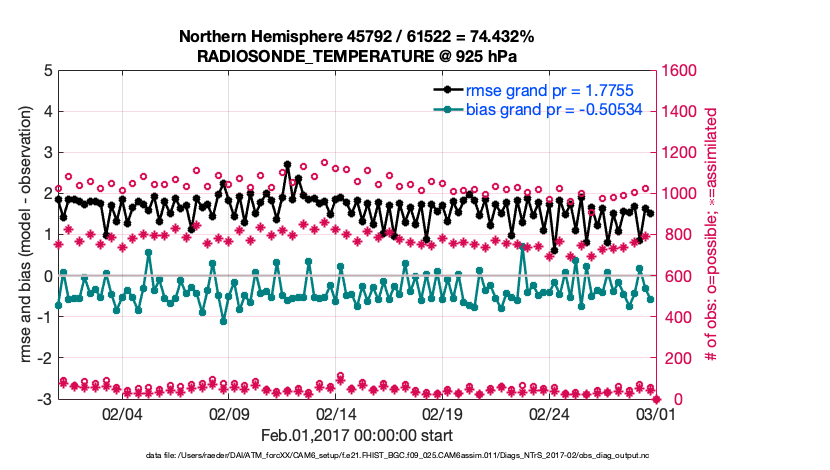Click the 02/14 x-axis tick label
Viewport: 830px width, 470px height.
[x=335, y=414]
